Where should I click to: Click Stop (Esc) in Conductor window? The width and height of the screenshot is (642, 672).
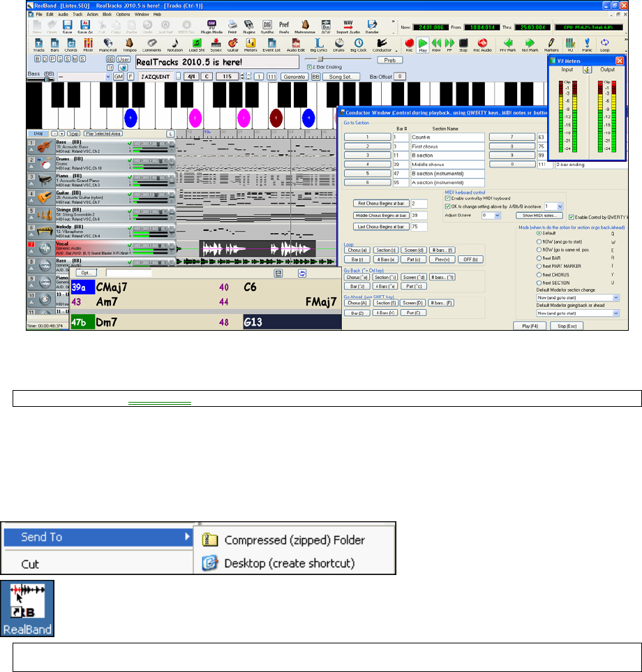tap(567, 326)
